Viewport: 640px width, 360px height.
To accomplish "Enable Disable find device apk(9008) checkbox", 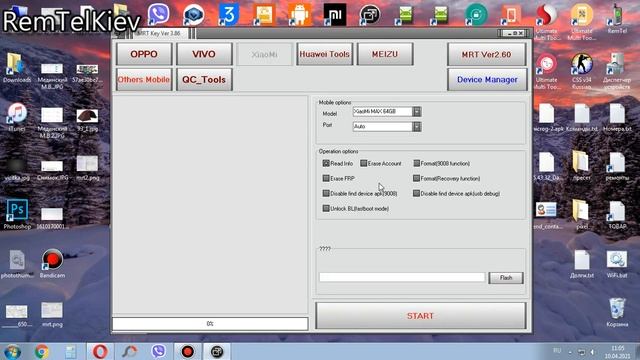I will (x=326, y=193).
